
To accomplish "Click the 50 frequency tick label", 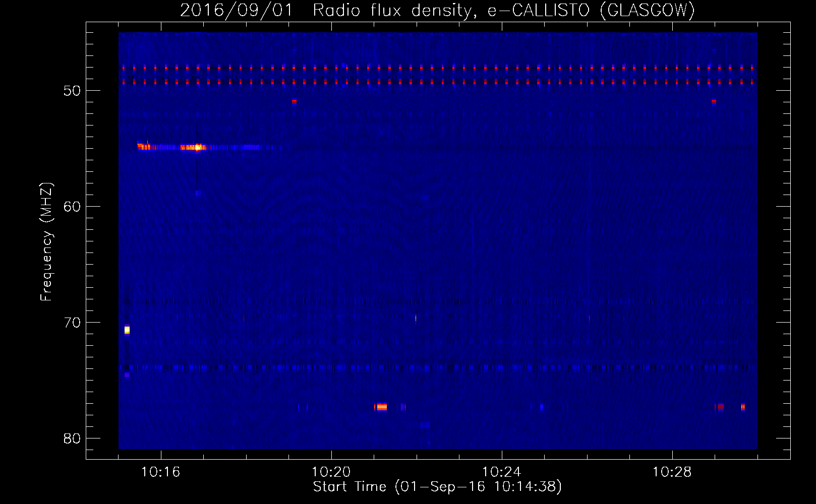I will coord(72,91).
